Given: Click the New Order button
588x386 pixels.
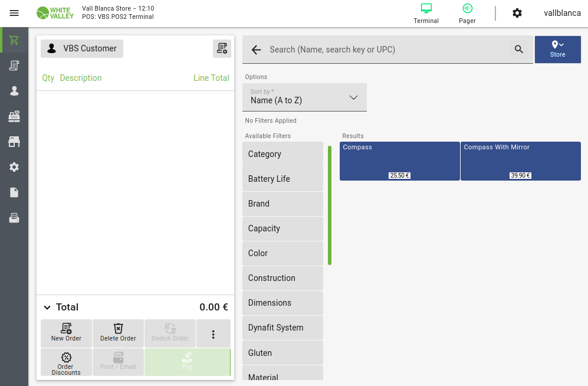Looking at the screenshot, I should pyautogui.click(x=67, y=333).
